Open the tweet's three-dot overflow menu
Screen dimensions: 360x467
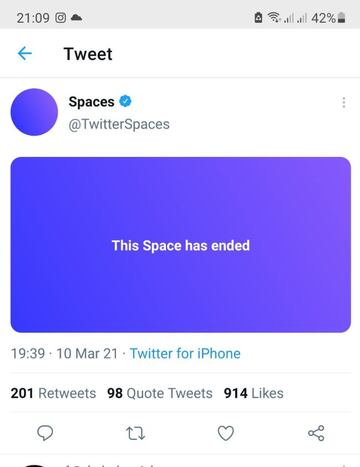(x=344, y=103)
